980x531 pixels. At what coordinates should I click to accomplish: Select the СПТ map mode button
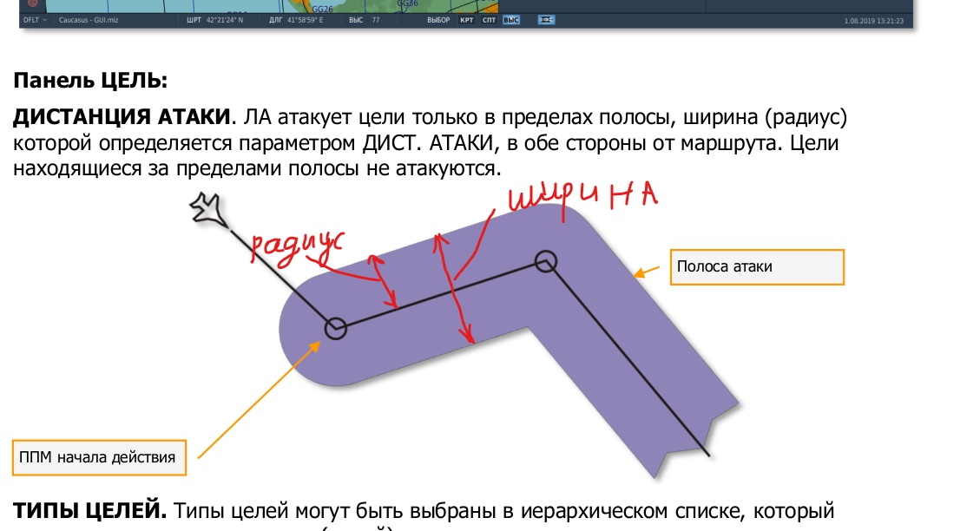coord(489,20)
